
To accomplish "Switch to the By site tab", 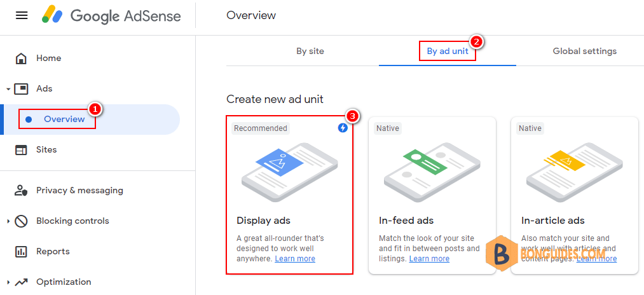I will click(x=310, y=51).
